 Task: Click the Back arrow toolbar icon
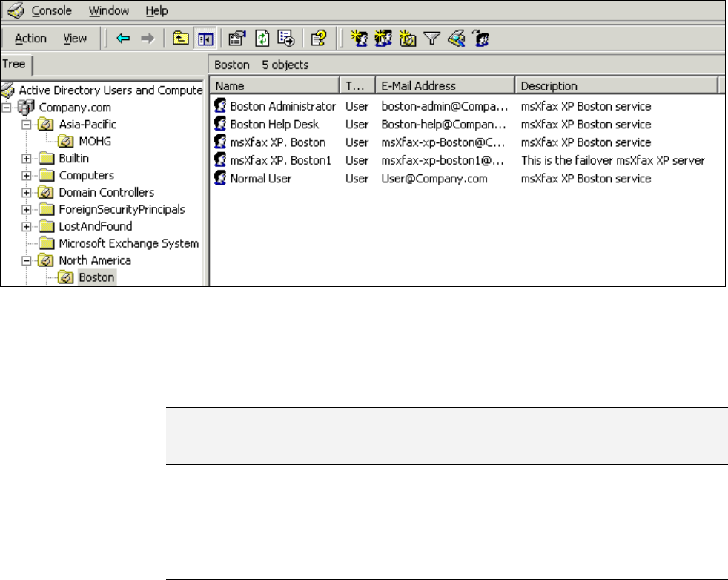(123, 38)
